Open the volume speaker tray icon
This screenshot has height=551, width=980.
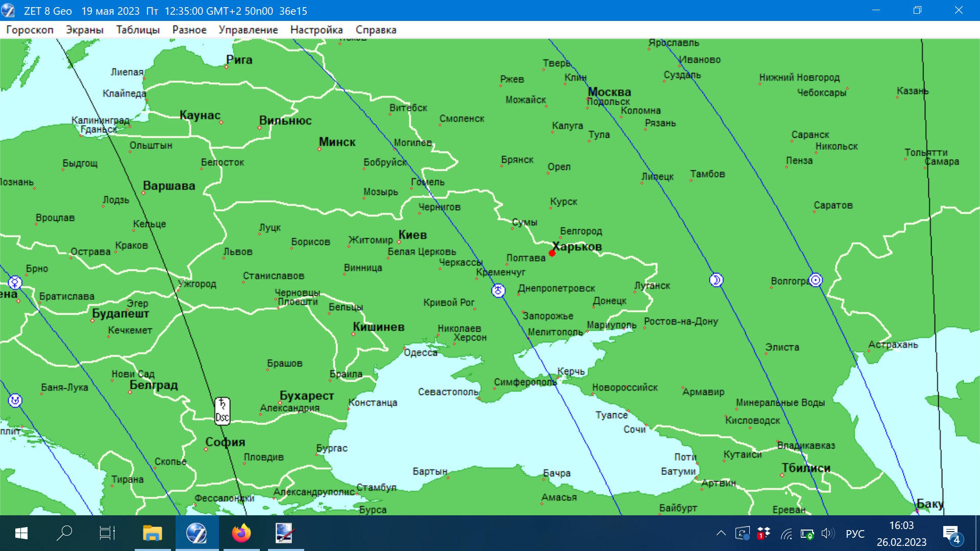827,534
